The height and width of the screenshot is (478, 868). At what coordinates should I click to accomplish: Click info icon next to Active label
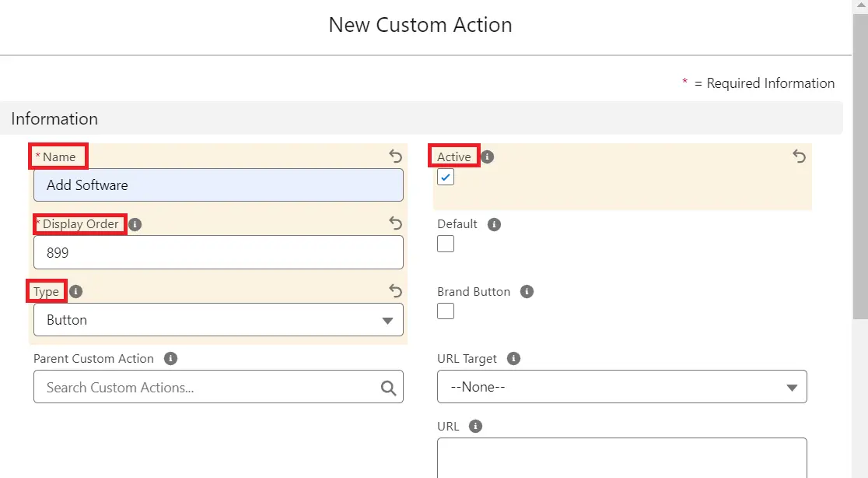487,156
